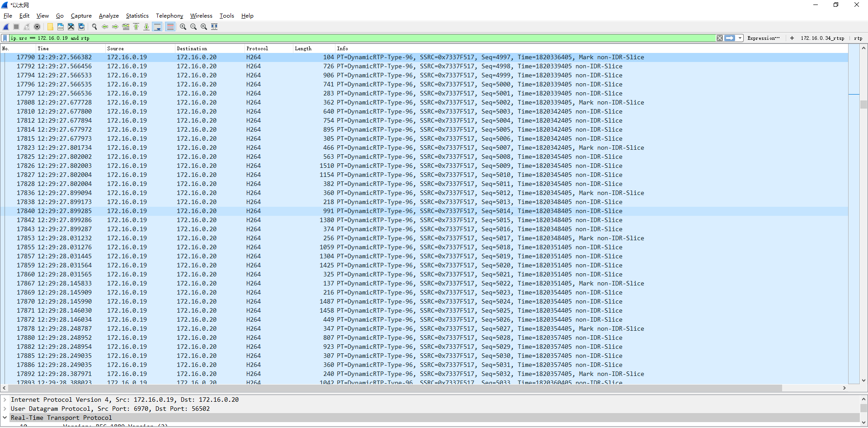The width and height of the screenshot is (868, 428).
Task: Open the Telephony menu
Action: coord(169,15)
